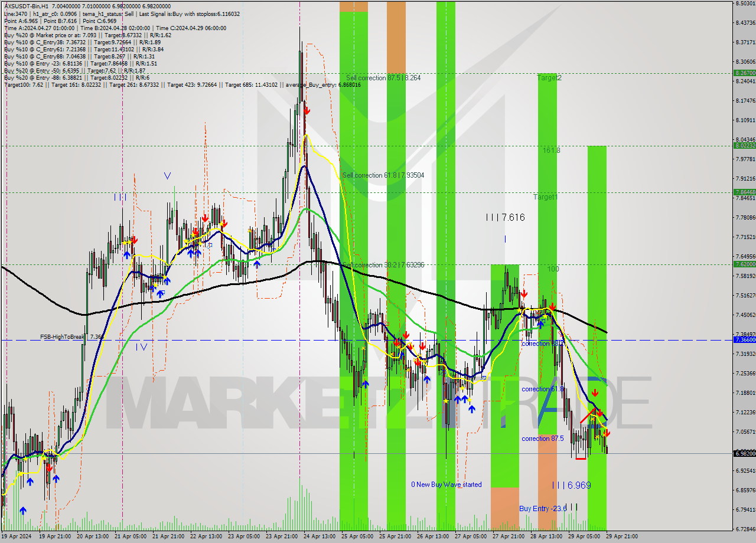
Task: Click the 8.10911 price axis label
Action: click(x=745, y=120)
